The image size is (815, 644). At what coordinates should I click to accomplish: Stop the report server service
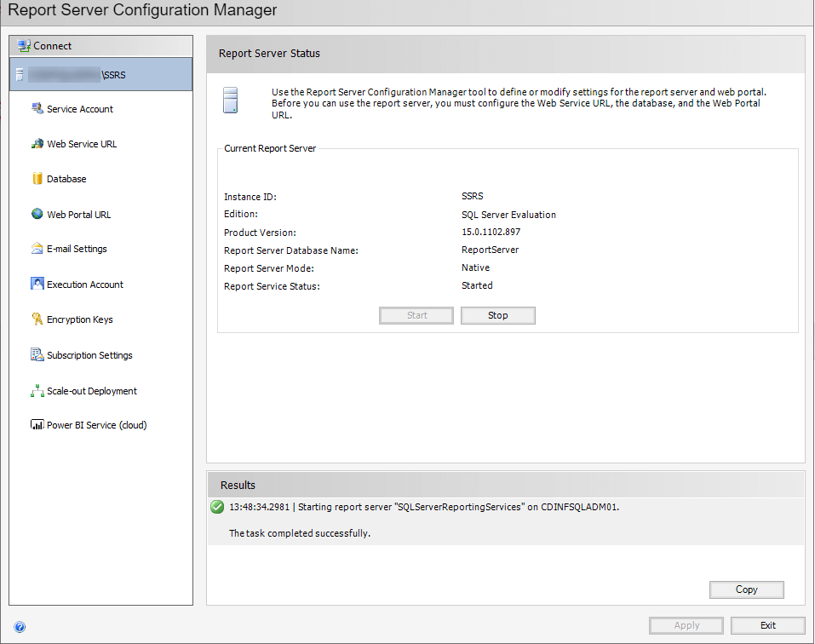[x=497, y=315]
